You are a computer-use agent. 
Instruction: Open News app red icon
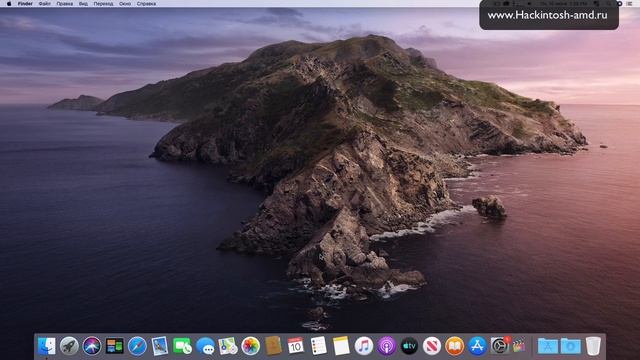click(x=432, y=346)
